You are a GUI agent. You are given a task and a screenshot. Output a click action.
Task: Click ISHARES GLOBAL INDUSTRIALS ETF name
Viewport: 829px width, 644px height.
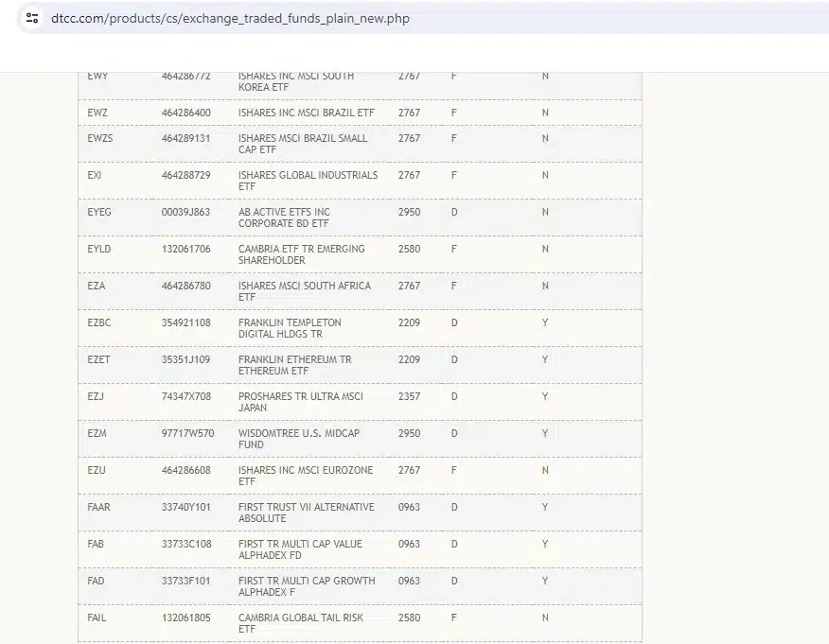point(308,181)
